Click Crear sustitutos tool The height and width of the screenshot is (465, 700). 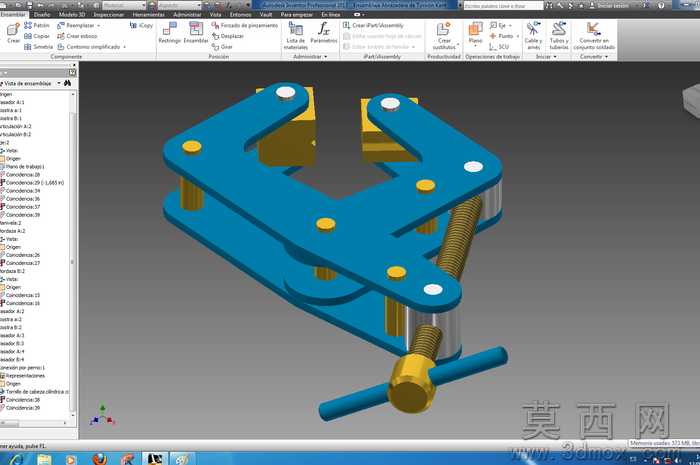click(444, 36)
